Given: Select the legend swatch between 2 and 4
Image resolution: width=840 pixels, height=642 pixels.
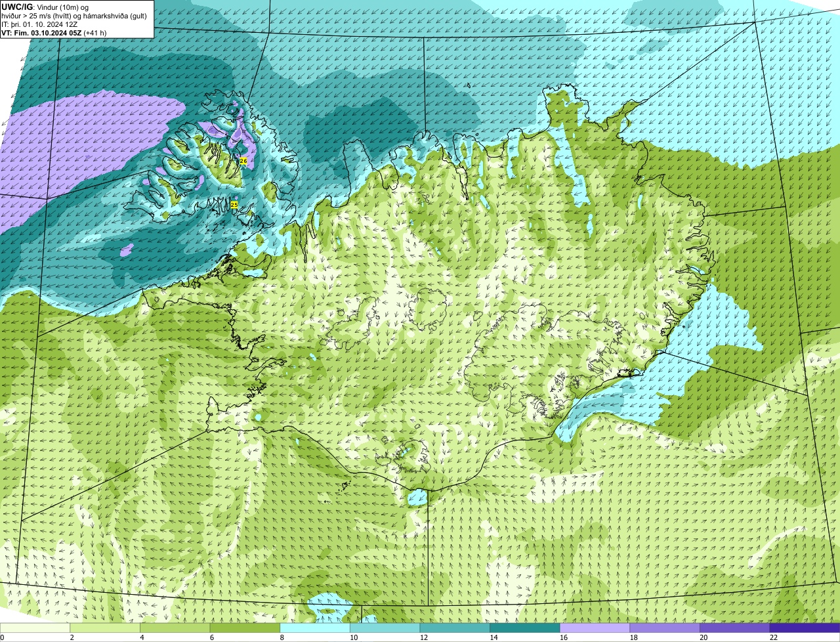Looking at the screenshot, I should coord(105,628).
